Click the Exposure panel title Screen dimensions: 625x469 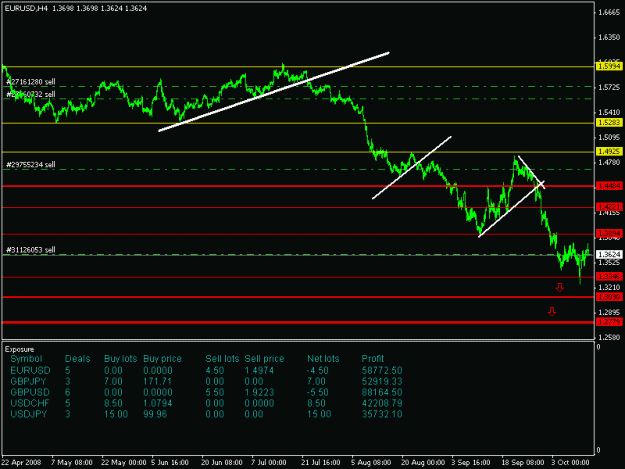click(x=20, y=349)
